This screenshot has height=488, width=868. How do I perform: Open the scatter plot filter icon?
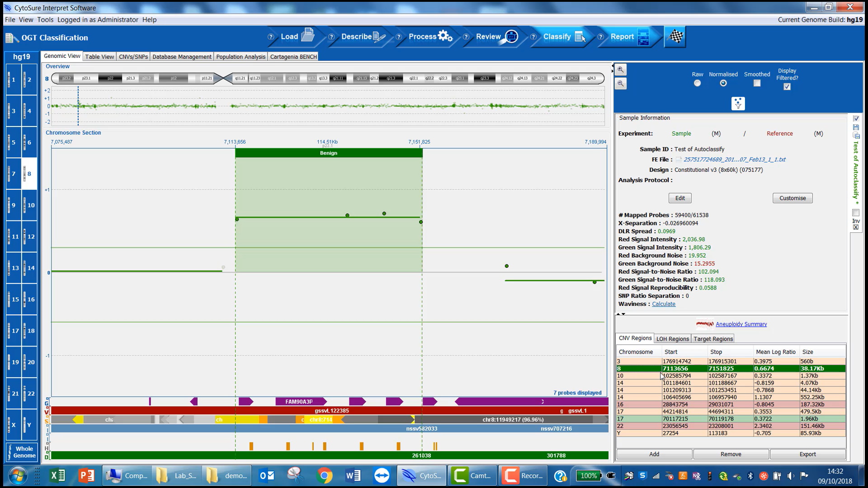point(738,103)
